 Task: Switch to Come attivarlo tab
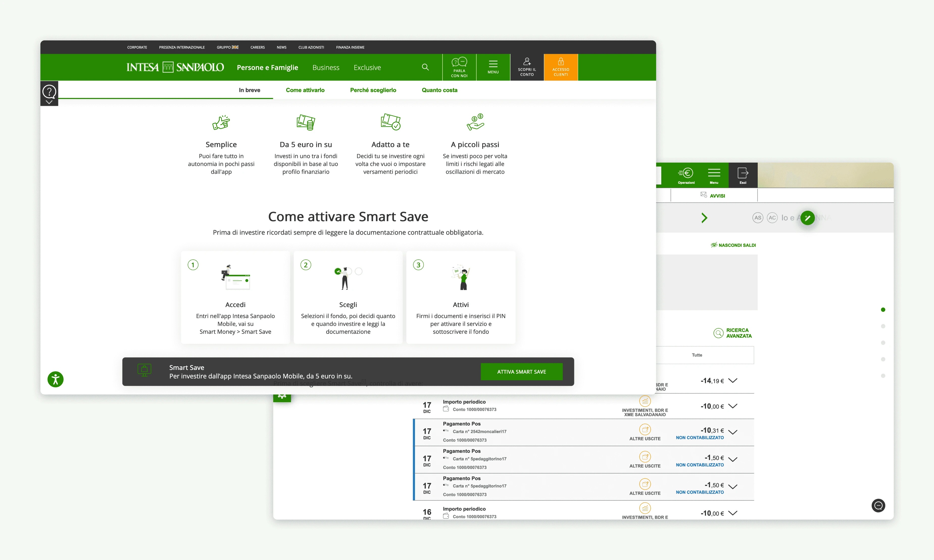(x=305, y=90)
